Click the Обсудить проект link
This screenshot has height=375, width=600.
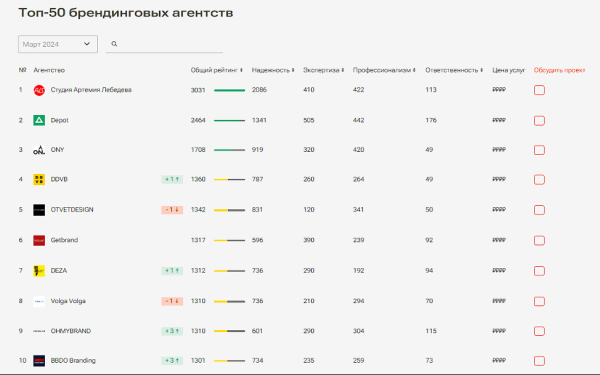click(x=559, y=70)
